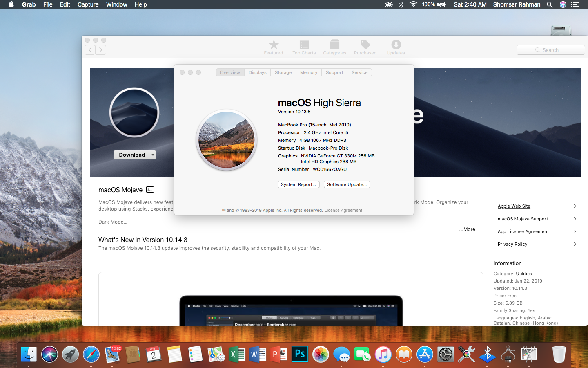This screenshot has height=368, width=588.
Task: Browse the Top Charts section
Action: 304,47
